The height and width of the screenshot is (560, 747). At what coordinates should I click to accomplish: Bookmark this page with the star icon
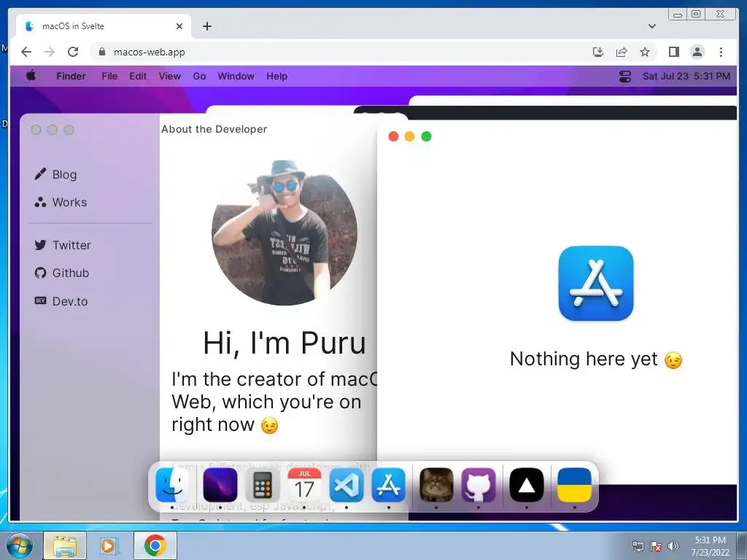tap(645, 52)
